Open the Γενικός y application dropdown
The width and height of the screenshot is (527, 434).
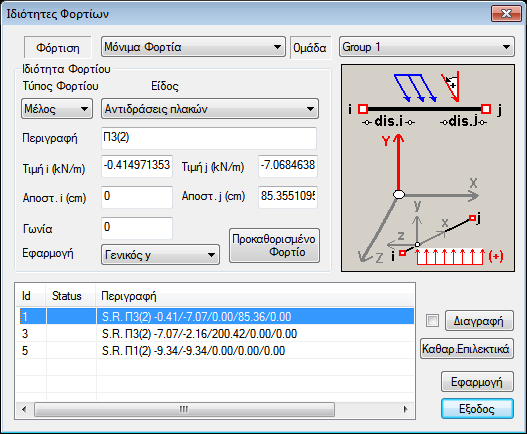[x=160, y=254]
